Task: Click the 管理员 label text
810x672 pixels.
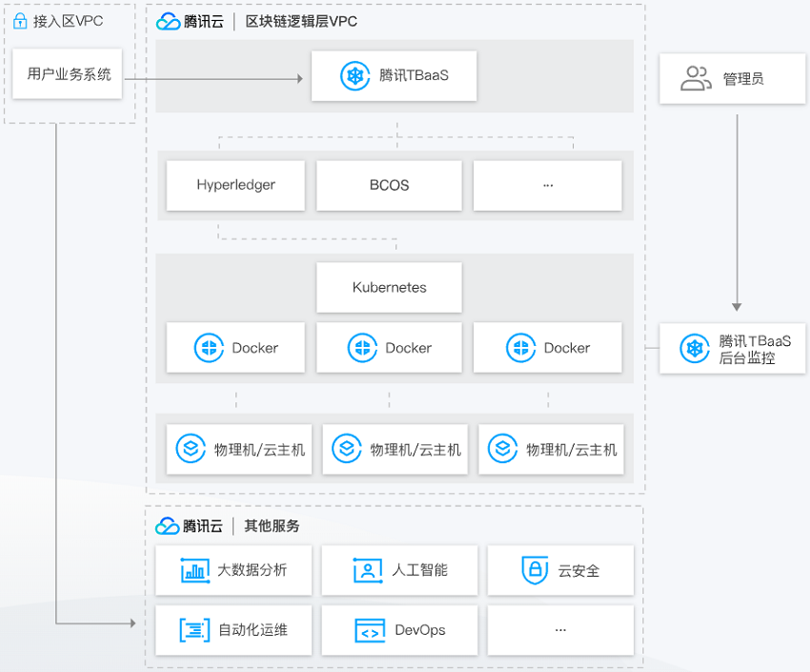Action: [743, 79]
